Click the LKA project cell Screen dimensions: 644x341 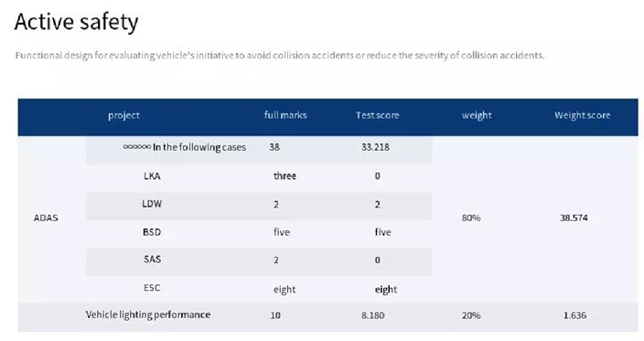tap(152, 176)
